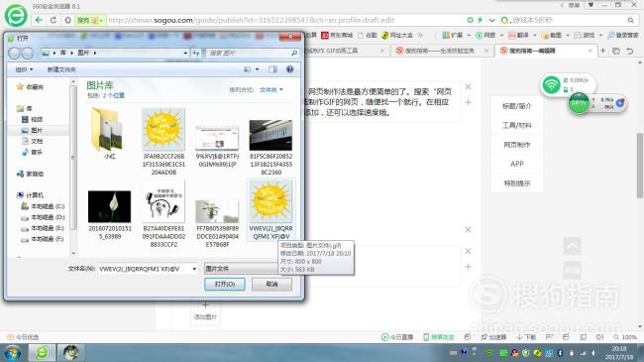This screenshot has width=644, height=362.
Task: Click the 360 browser taskbar icon
Action: tap(42, 353)
